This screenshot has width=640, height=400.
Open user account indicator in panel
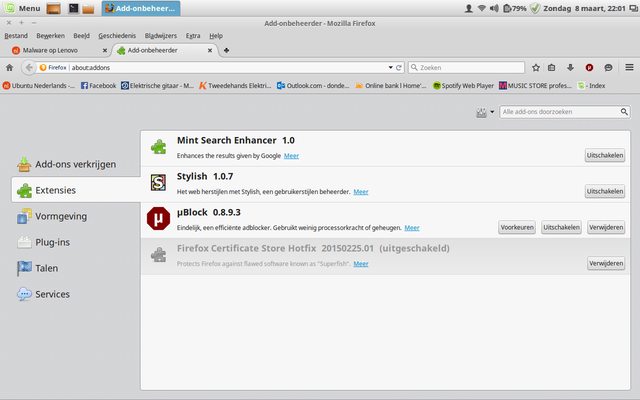pyautogui.click(x=469, y=8)
